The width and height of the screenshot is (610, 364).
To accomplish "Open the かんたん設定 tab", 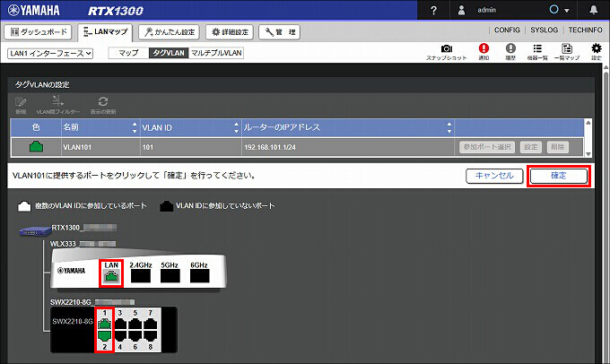I will [x=170, y=32].
